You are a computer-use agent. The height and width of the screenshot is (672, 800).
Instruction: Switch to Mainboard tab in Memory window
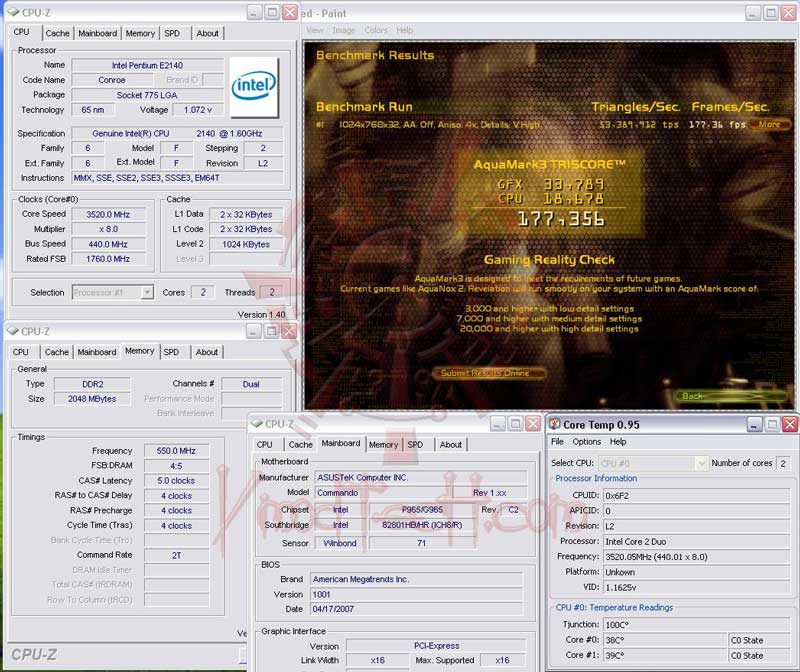[97, 352]
